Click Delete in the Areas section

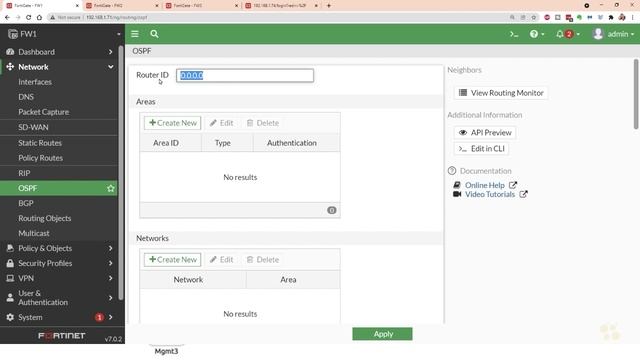(263, 123)
